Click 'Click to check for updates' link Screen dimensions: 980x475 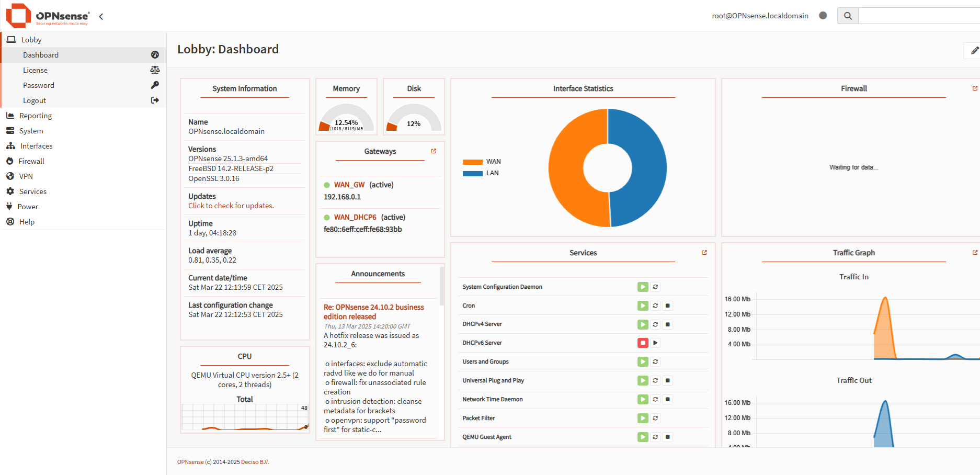231,206
